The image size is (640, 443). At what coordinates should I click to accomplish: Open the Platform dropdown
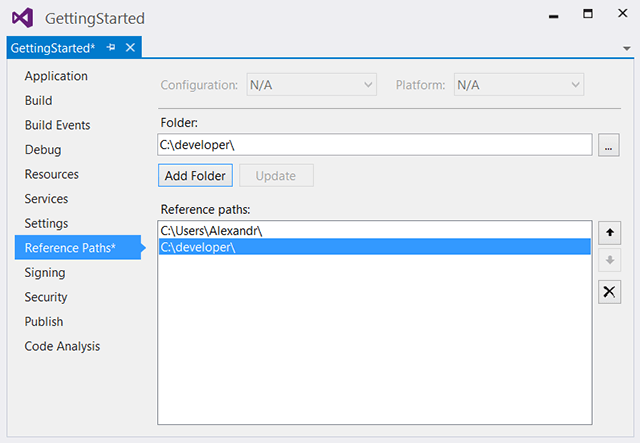519,85
